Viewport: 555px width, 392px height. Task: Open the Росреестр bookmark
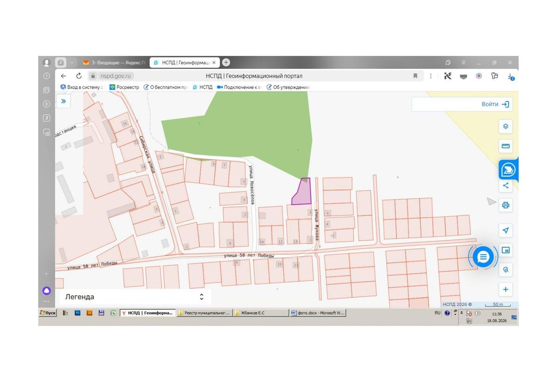pyautogui.click(x=124, y=87)
